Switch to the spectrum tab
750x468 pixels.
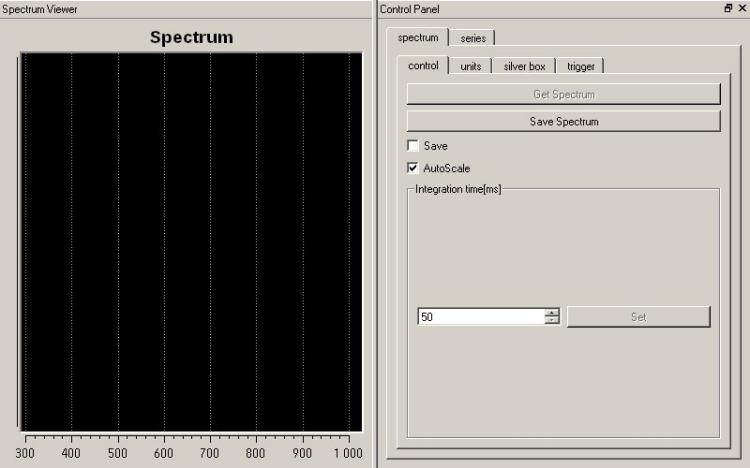[x=417, y=37]
